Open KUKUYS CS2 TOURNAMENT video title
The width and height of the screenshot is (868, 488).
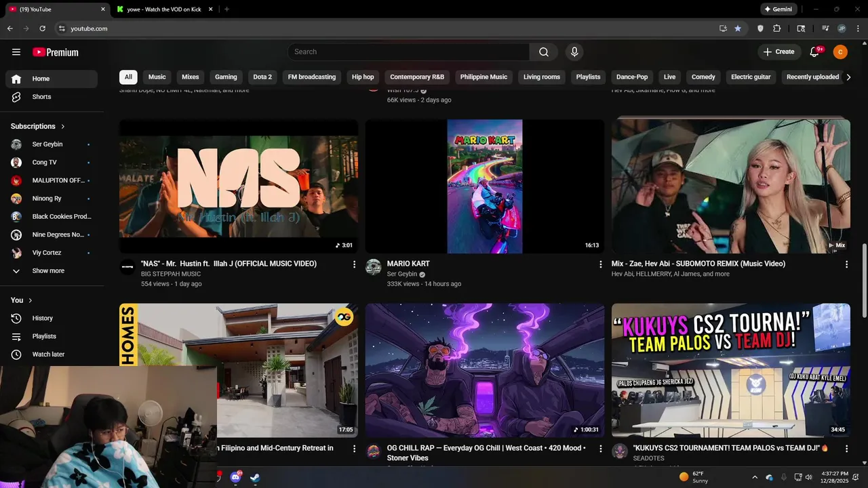[x=730, y=448]
